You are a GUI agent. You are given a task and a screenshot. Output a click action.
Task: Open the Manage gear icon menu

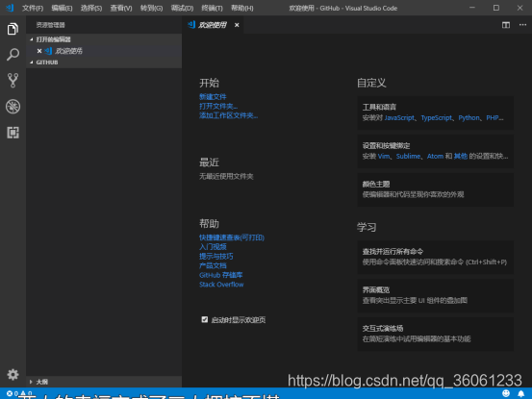point(13,374)
